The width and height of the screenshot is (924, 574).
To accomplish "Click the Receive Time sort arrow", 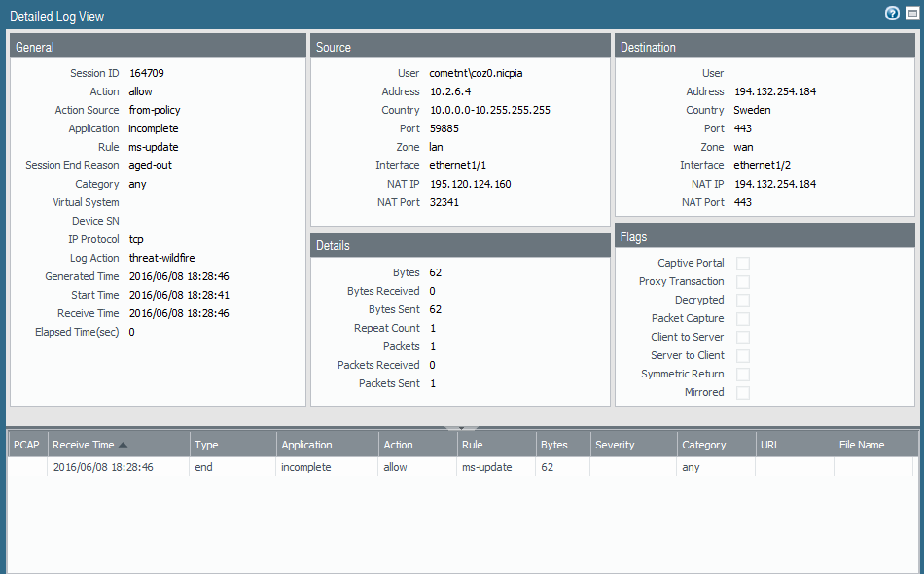I will click(124, 445).
